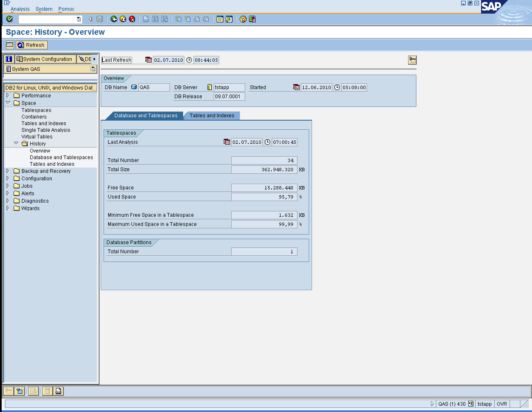
Task: Click the command input field
Action: point(47,19)
